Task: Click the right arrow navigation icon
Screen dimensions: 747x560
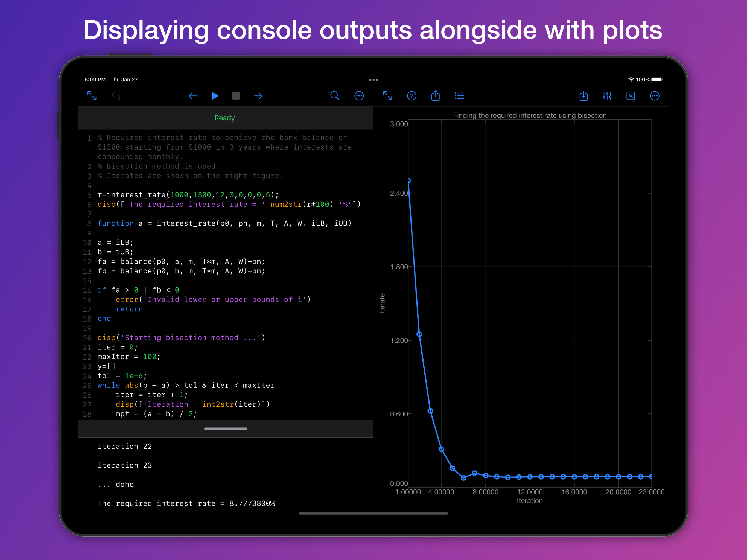Action: [x=258, y=96]
